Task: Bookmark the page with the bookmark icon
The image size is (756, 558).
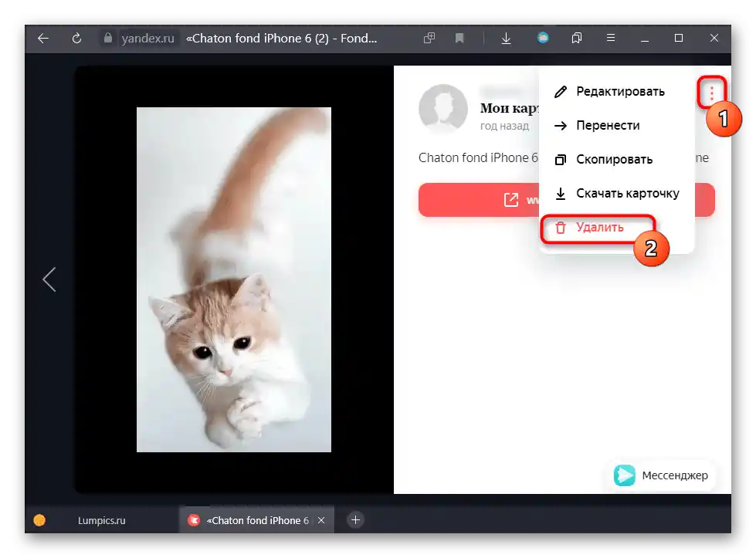Action: click(x=459, y=38)
